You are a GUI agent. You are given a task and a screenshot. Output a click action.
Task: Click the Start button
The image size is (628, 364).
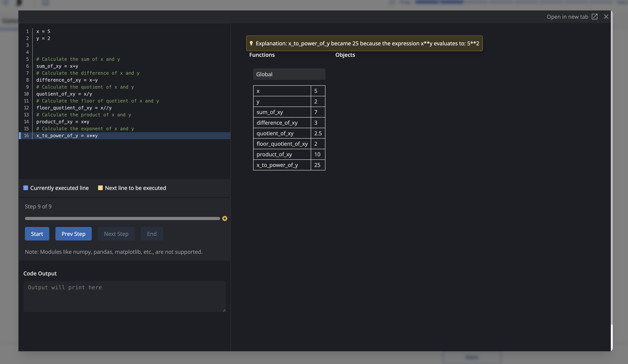click(x=37, y=234)
